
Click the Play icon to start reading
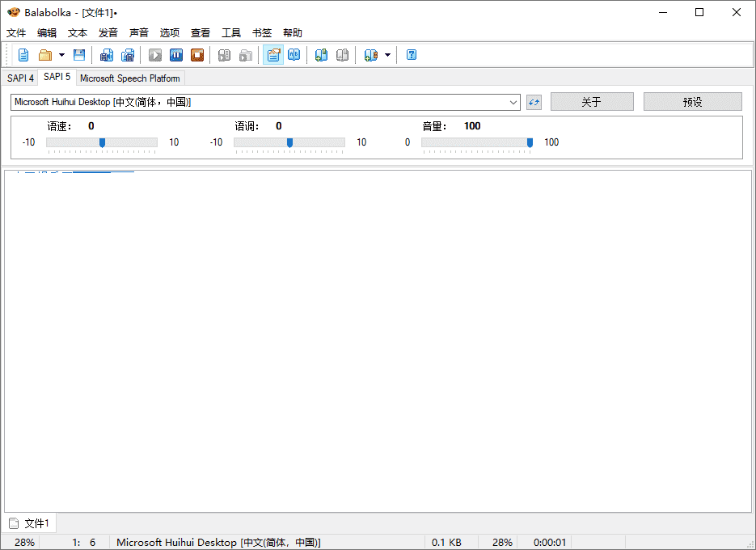(154, 54)
